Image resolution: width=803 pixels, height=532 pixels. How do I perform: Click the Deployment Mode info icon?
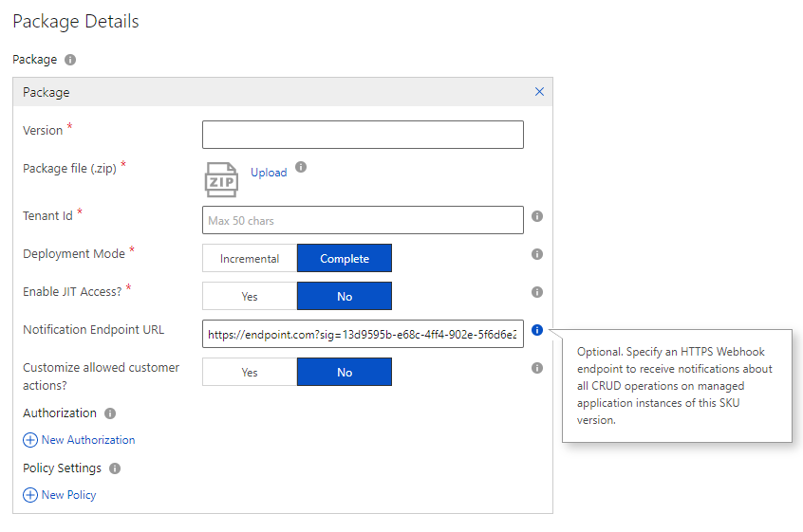tap(536, 254)
